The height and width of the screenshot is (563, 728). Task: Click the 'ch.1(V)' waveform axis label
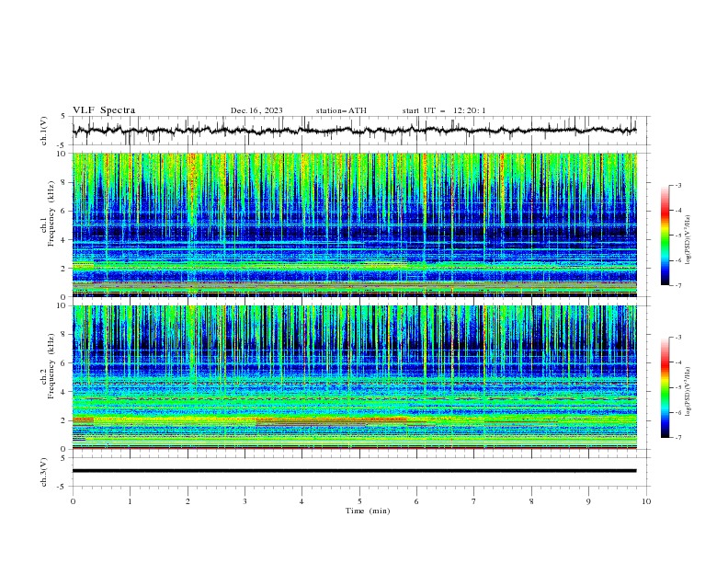click(44, 131)
